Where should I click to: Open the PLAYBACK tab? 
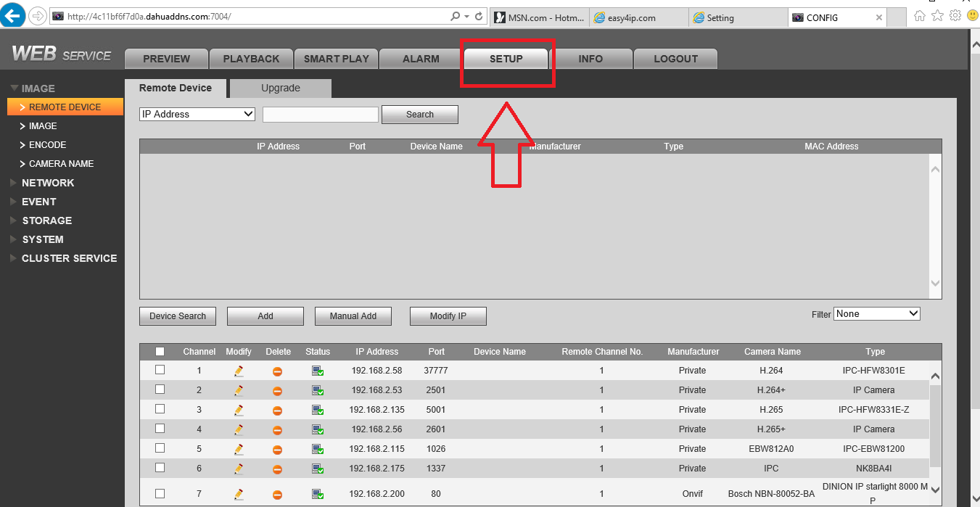[x=251, y=59]
